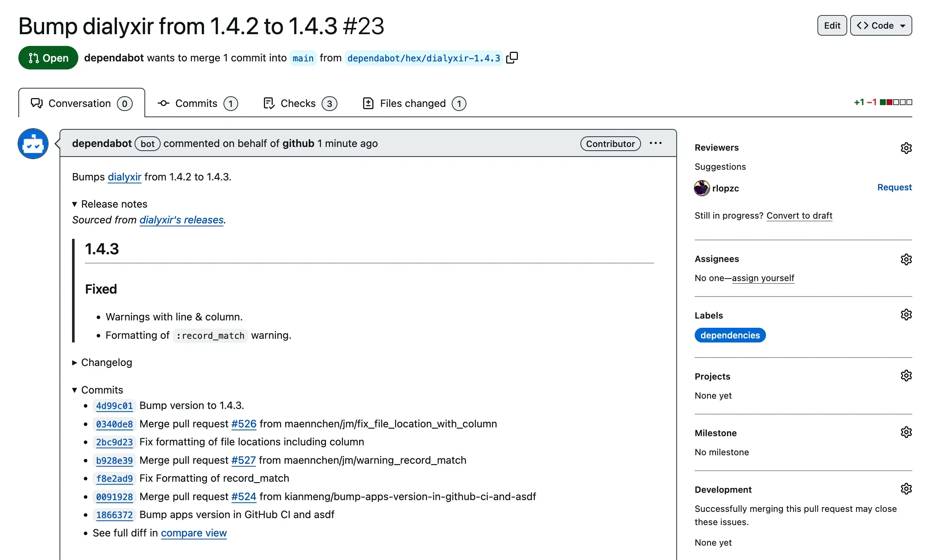Click the merge commits icon

[x=163, y=103]
